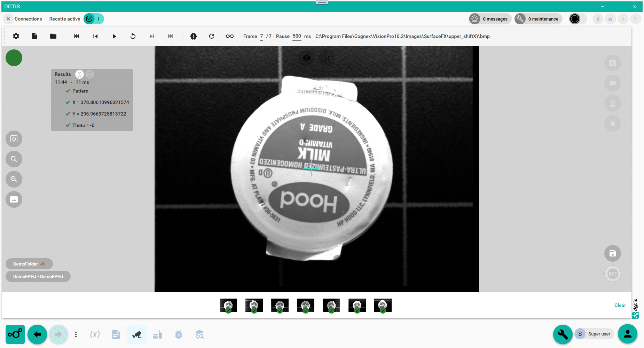Edit the Pause 500 ms field
644x348 pixels.
click(297, 36)
